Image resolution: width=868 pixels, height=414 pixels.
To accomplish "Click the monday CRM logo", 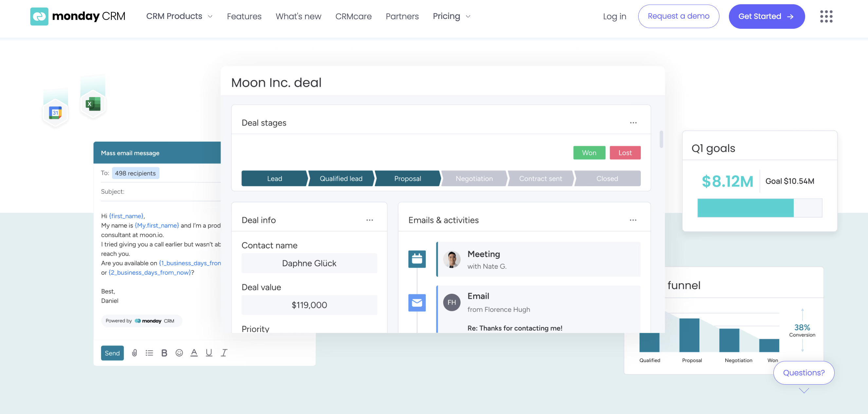I will pos(78,16).
